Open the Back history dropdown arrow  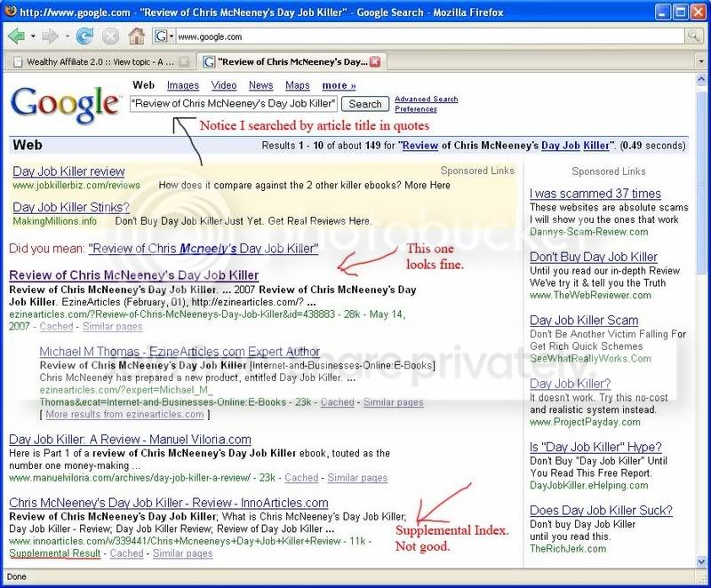(33, 36)
